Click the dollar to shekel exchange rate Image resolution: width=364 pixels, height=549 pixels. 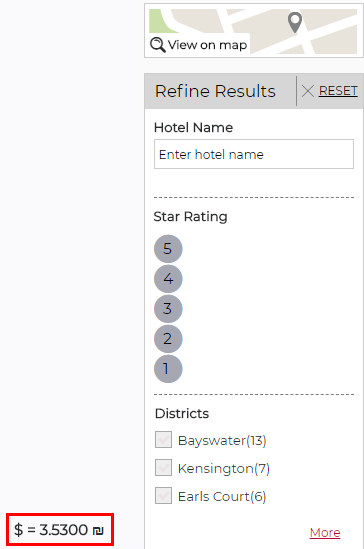(x=59, y=529)
